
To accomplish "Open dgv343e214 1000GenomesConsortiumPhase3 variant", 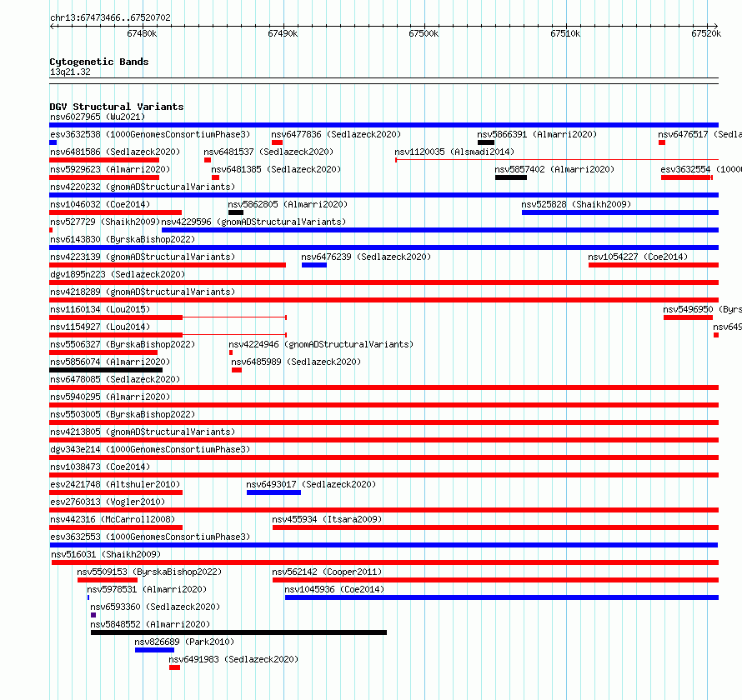I will click(150, 449).
